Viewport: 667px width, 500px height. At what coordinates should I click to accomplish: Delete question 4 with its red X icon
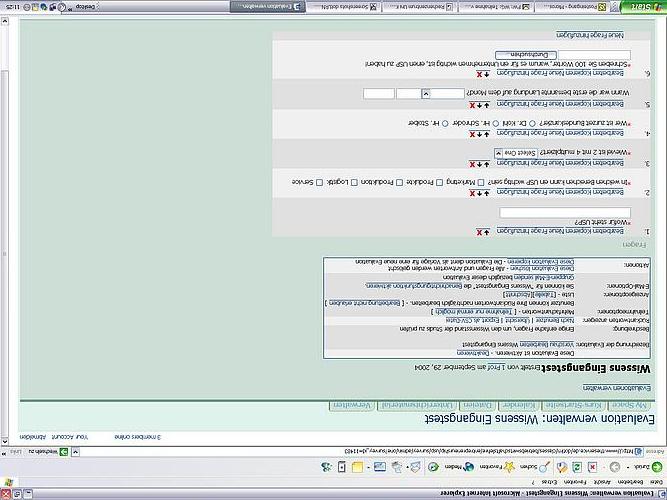tap(472, 134)
